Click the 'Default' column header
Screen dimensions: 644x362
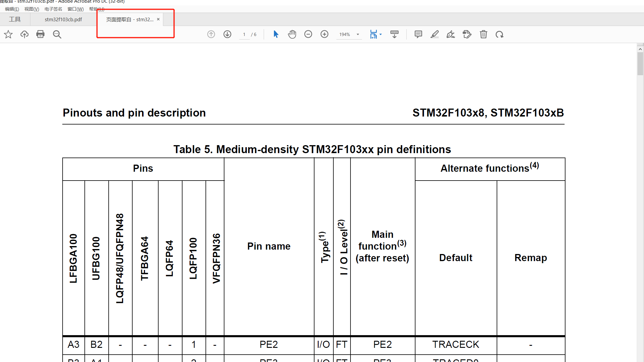click(456, 258)
